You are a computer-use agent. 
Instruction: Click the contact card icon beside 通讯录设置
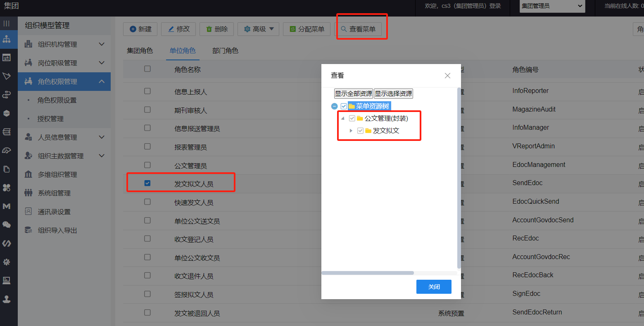coord(29,212)
